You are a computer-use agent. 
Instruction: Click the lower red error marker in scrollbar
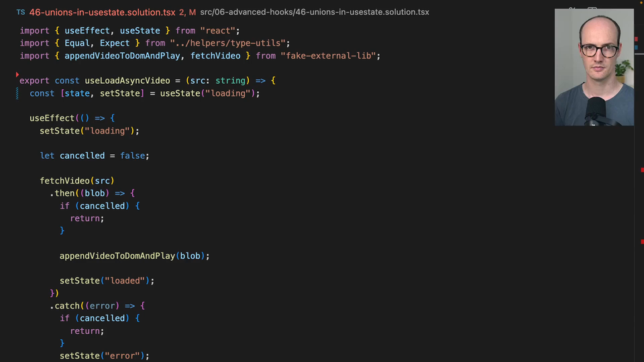pyautogui.click(x=641, y=241)
